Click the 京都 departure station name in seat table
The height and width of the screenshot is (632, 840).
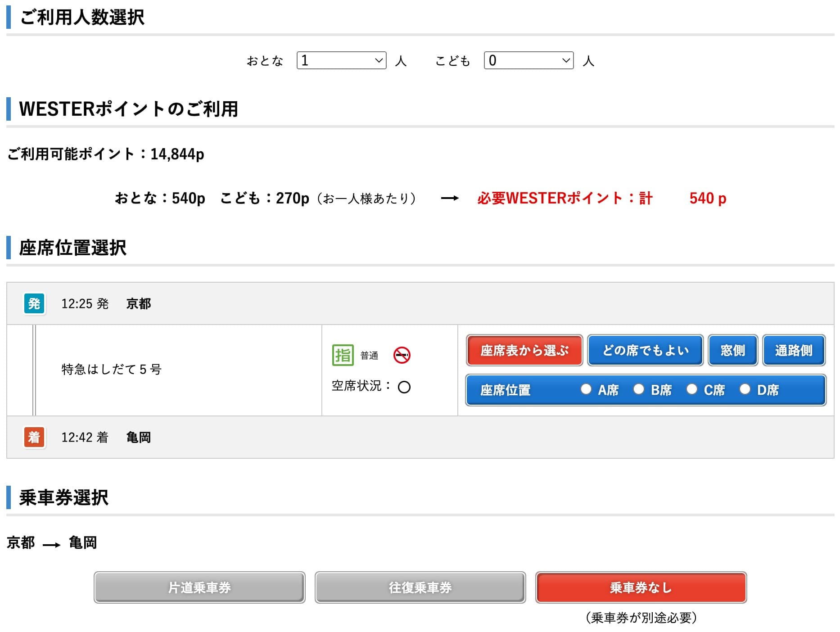pos(139,304)
